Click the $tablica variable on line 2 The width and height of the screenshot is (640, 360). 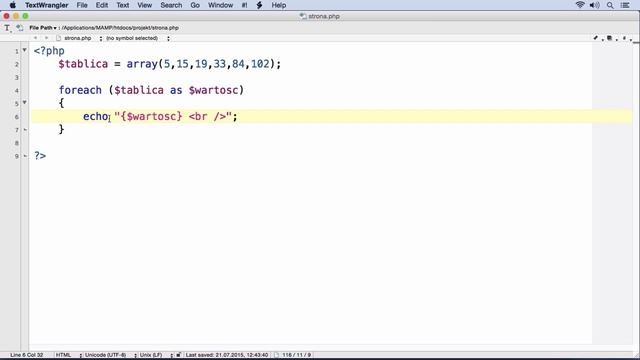click(83, 64)
